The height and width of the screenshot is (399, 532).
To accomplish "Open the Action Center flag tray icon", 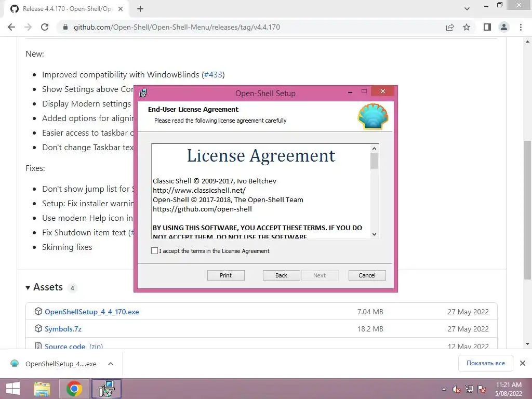I will (482, 389).
